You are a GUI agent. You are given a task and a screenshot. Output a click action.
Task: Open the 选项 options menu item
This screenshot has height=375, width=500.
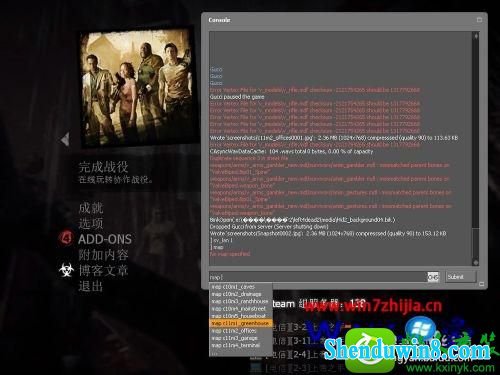click(x=91, y=223)
